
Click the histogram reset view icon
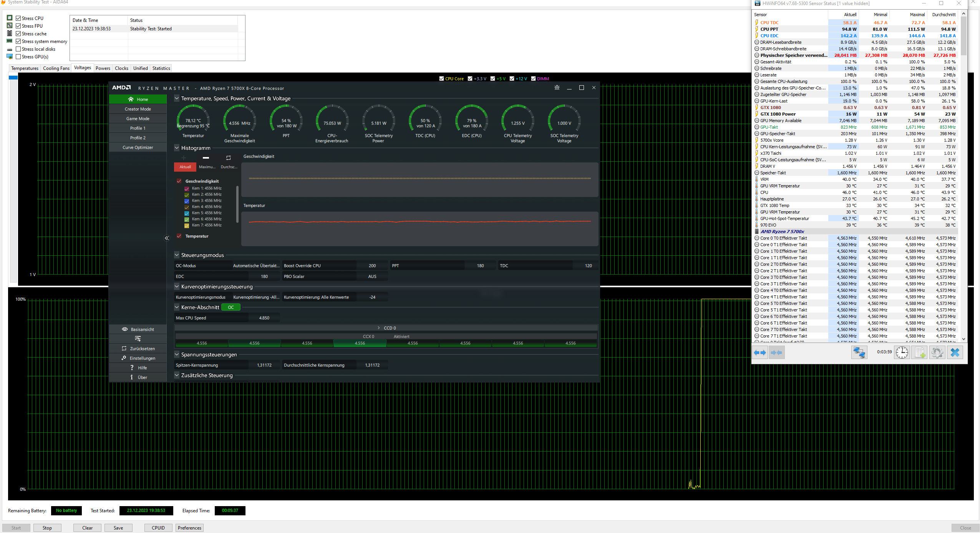229,158
